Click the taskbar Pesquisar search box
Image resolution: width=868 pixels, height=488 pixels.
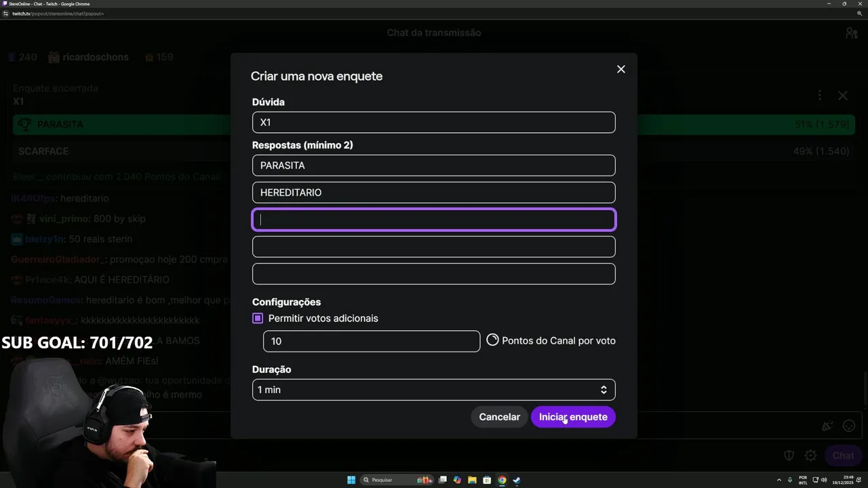(x=397, y=480)
